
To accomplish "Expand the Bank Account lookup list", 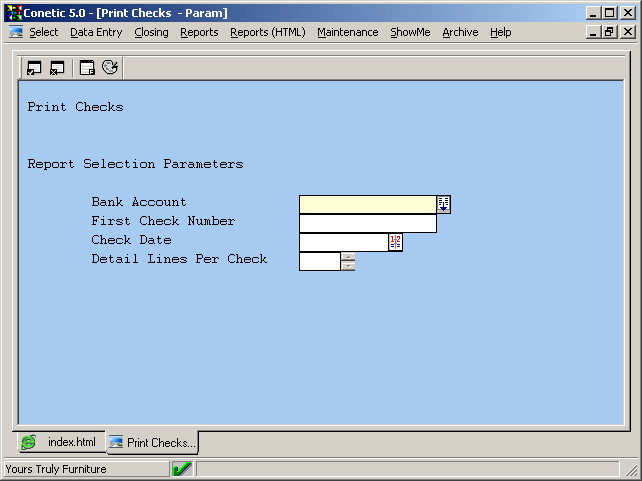I will tap(444, 204).
